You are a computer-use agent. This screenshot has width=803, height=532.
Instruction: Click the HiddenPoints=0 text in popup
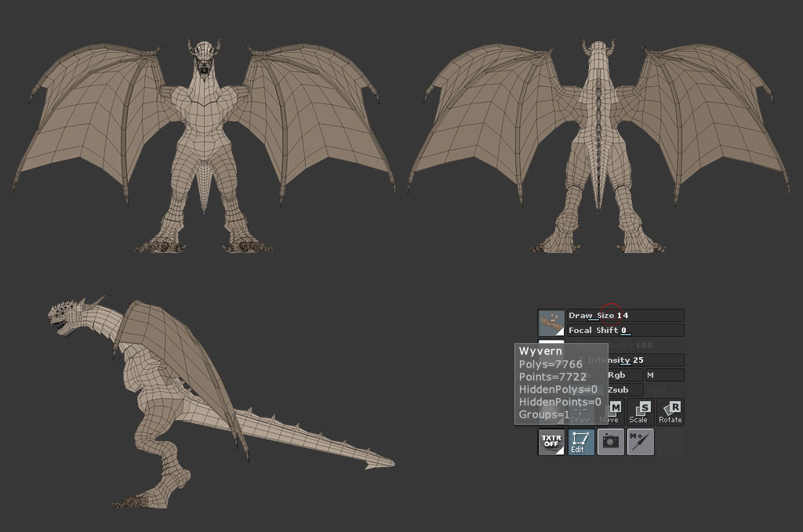[560, 402]
